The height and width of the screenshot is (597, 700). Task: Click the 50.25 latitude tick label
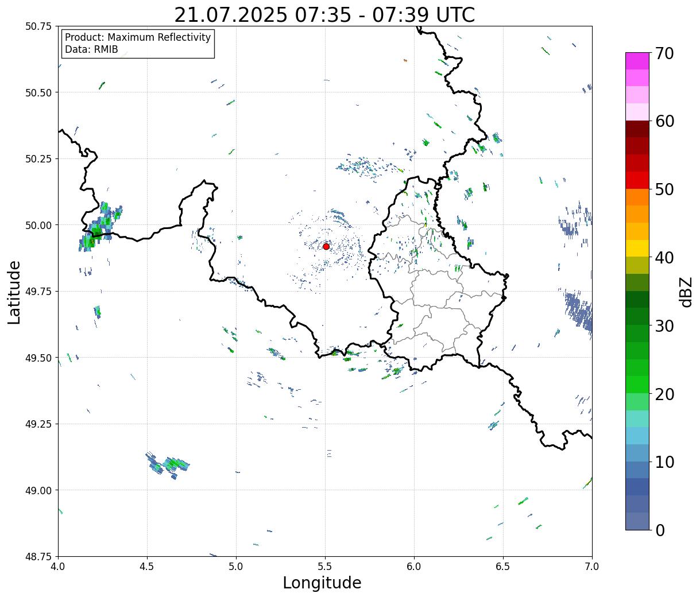tap(38, 159)
